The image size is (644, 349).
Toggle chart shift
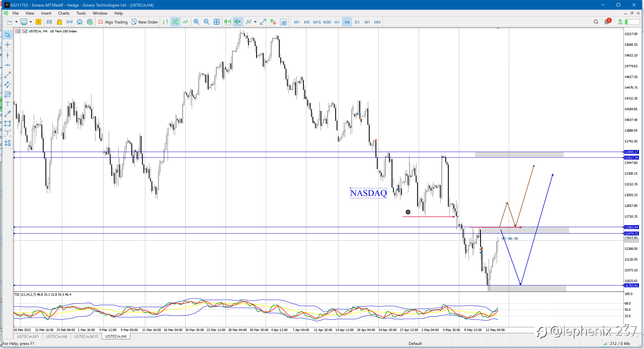(x=238, y=22)
